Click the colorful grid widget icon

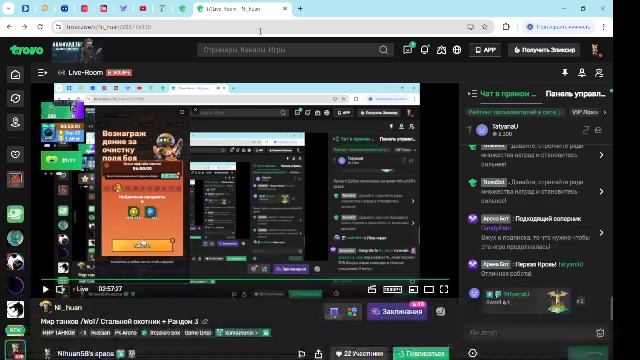352,312
